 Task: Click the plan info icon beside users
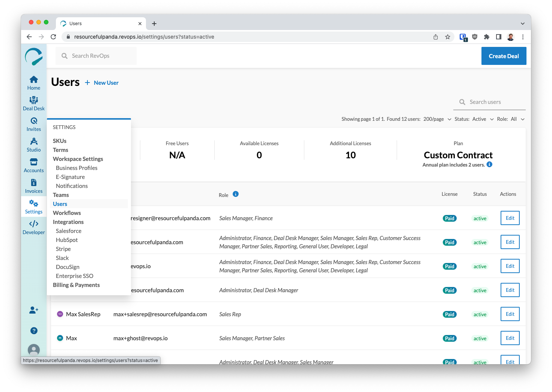[489, 164]
